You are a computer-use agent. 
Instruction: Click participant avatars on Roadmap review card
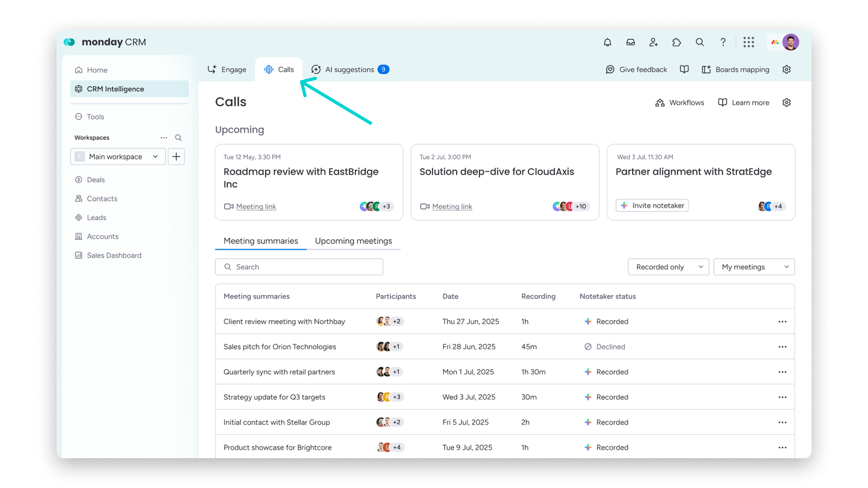click(377, 206)
